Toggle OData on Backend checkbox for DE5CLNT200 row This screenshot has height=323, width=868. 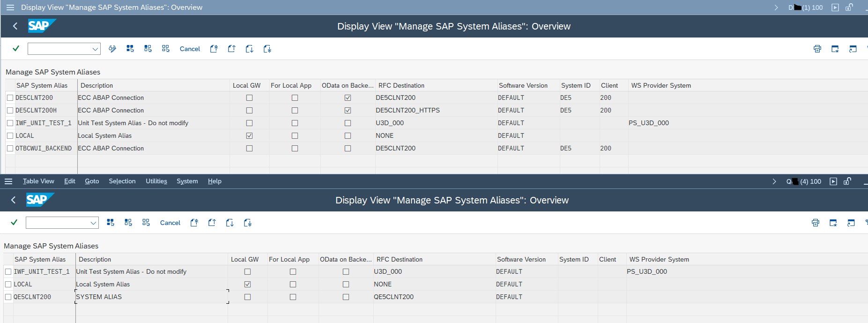click(x=348, y=98)
